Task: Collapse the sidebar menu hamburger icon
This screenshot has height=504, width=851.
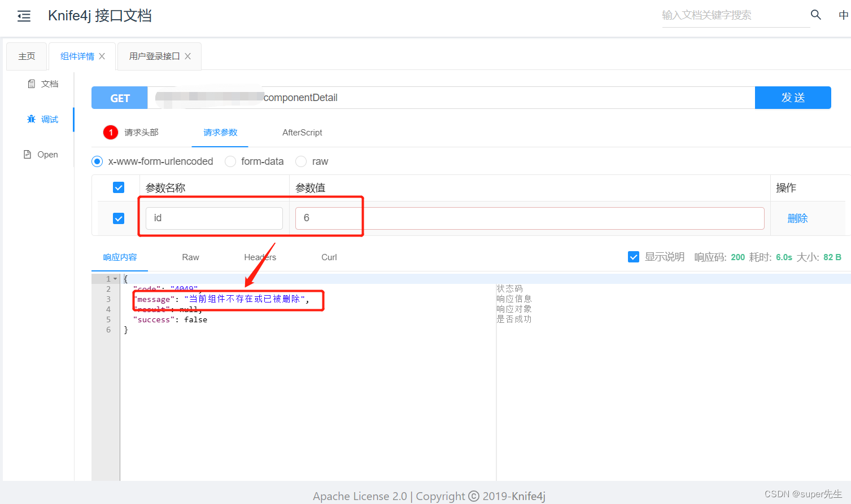Action: point(24,16)
